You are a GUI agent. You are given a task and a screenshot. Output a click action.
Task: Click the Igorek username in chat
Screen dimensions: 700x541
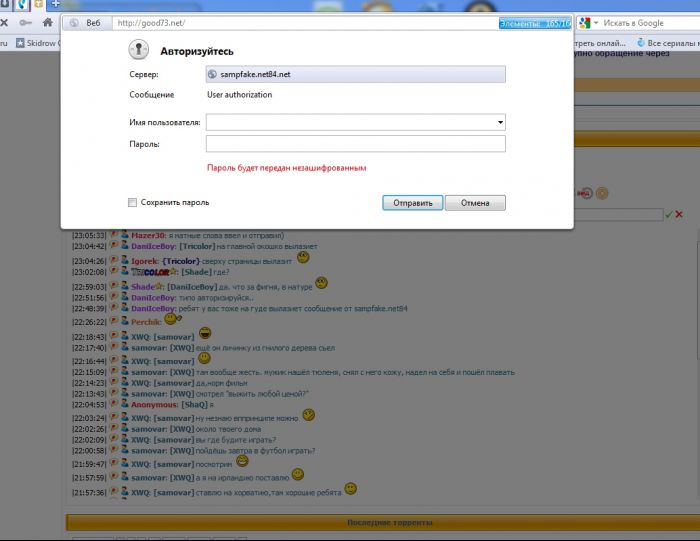(x=144, y=261)
